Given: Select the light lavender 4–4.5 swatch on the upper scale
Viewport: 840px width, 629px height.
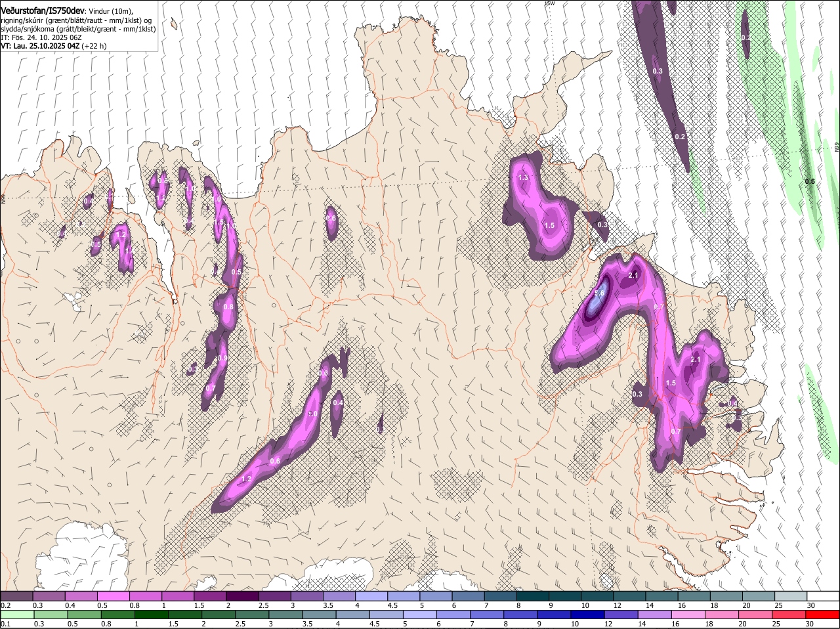Looking at the screenshot, I should pyautogui.click(x=372, y=596).
